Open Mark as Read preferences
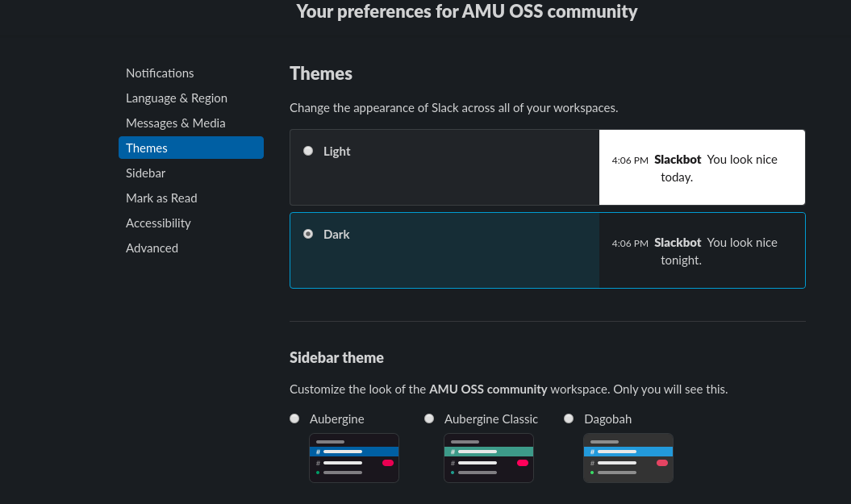 point(161,198)
